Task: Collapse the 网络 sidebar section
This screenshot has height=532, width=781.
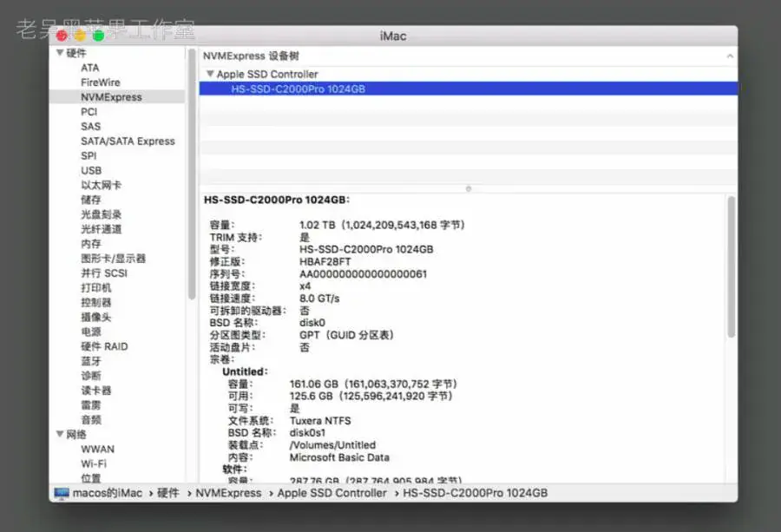Action: [x=60, y=435]
